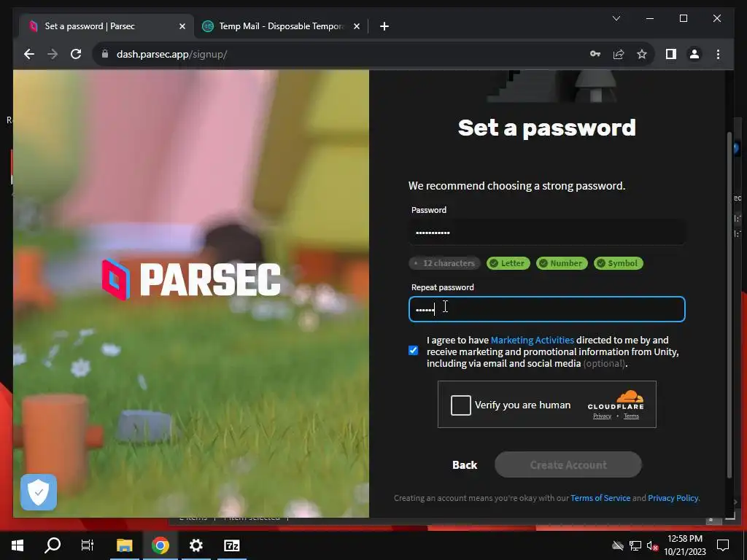Viewport: 747px width, 560px height.
Task: Open the saved passwords key icon
Action: point(595,54)
